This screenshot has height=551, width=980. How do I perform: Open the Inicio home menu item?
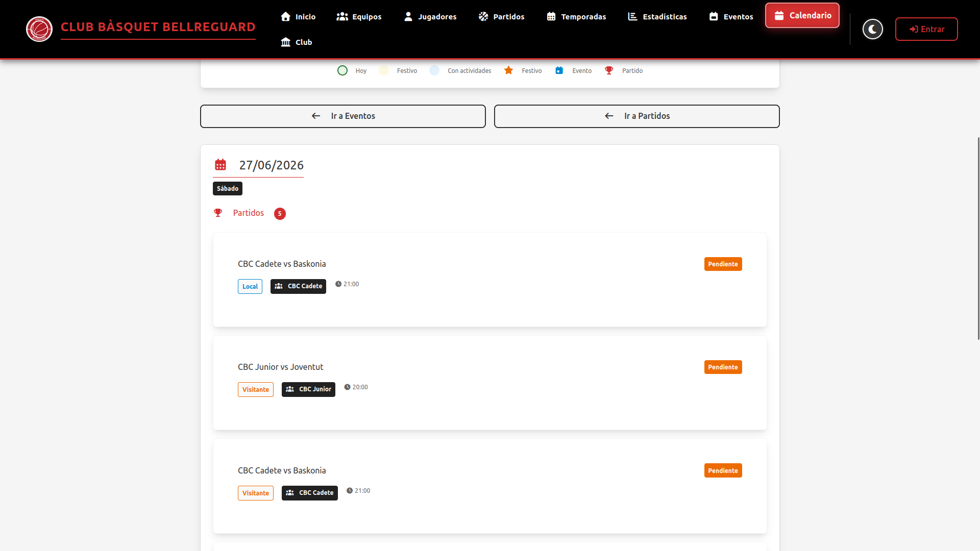299,16
